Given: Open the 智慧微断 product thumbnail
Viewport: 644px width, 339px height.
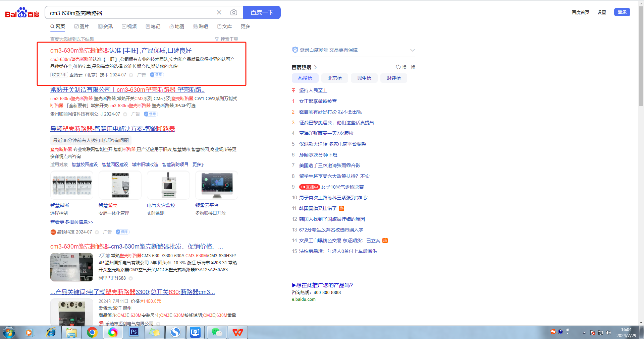Looking at the screenshot, I should pos(71,185).
